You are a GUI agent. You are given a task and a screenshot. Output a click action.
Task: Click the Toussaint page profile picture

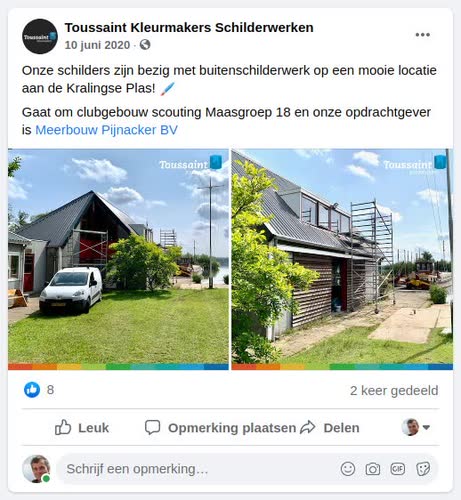point(40,36)
